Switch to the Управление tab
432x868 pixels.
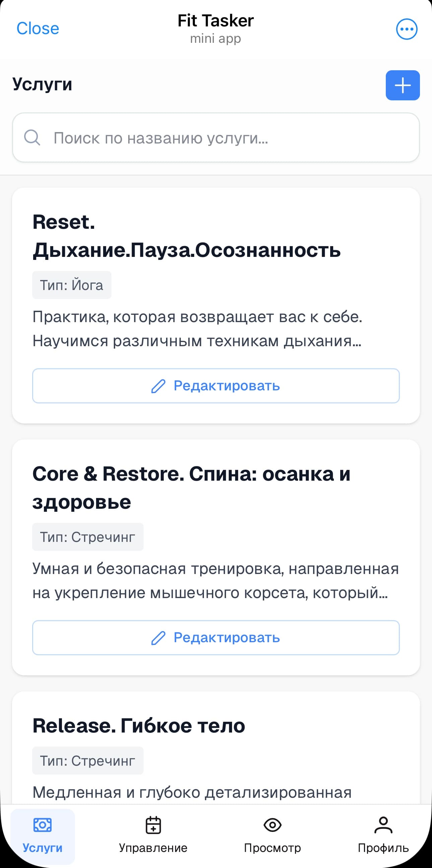tap(153, 836)
